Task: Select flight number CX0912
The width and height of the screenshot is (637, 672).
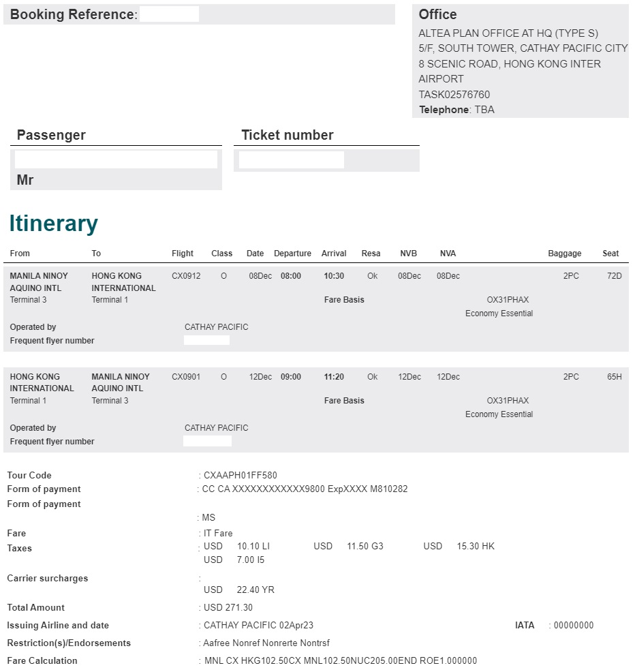Action: click(x=186, y=276)
